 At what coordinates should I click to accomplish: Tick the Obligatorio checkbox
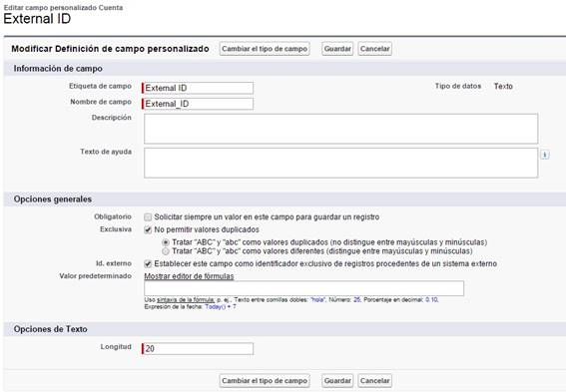point(148,217)
